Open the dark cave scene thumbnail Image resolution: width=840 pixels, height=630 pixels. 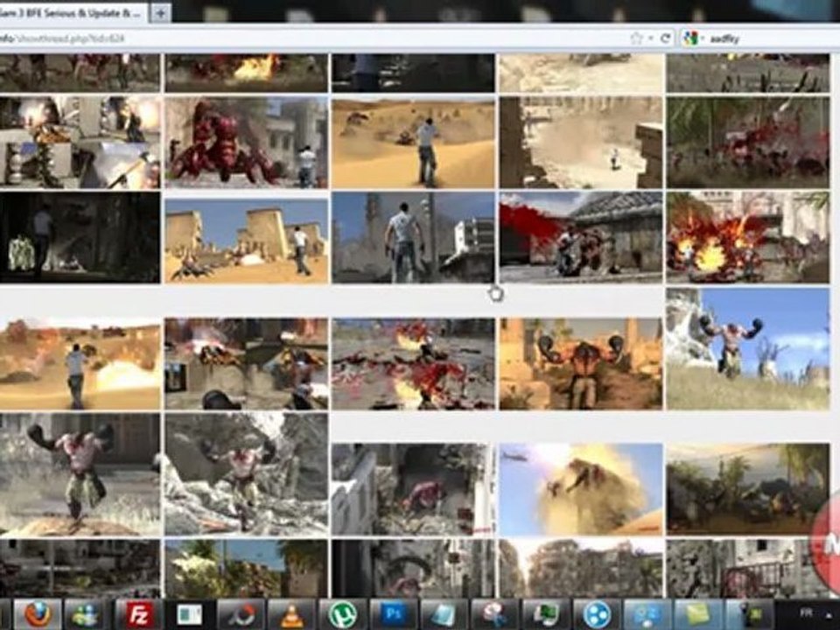80,238
